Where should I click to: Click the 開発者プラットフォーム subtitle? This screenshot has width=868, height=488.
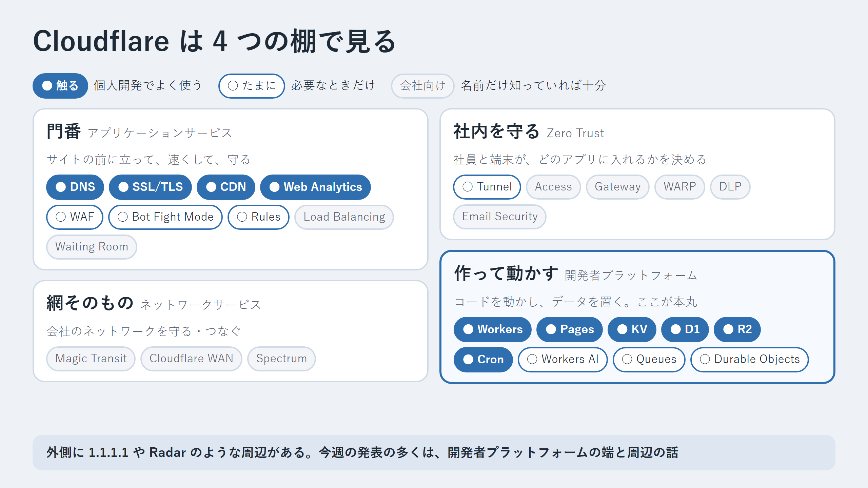pos(631,275)
